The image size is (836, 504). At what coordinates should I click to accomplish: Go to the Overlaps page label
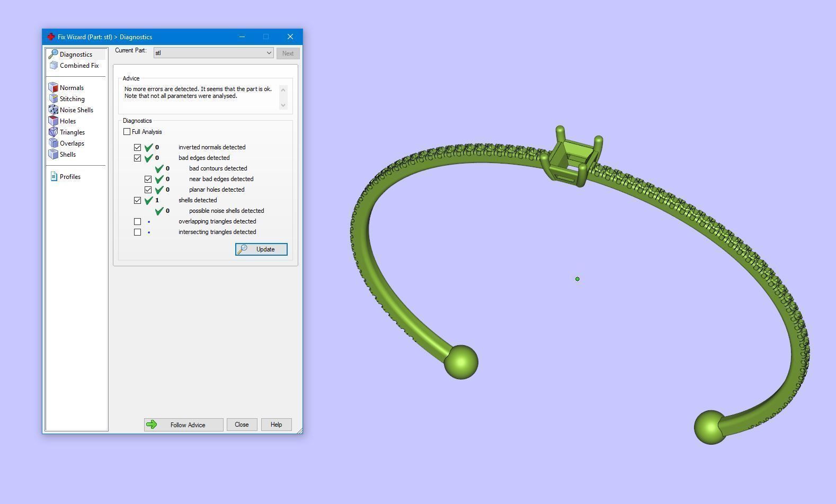coord(72,143)
